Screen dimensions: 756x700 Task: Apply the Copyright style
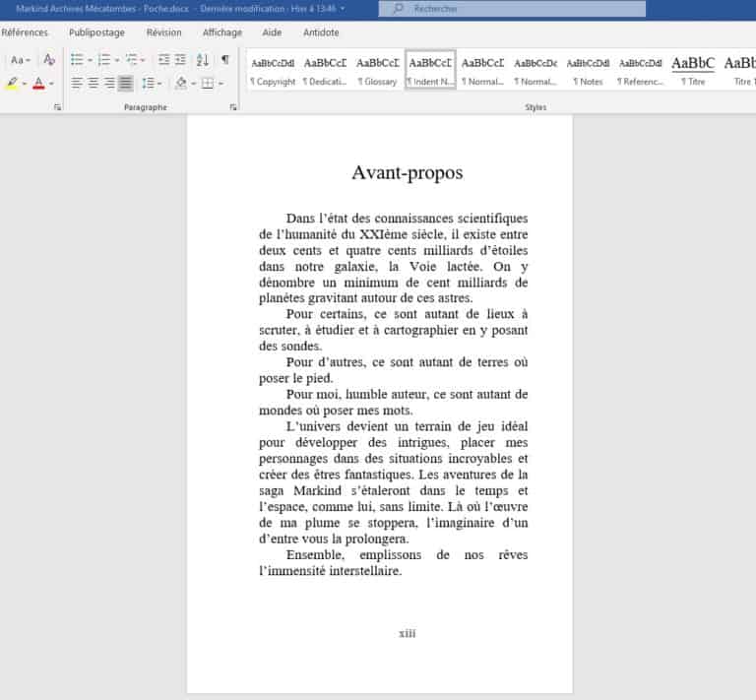click(273, 70)
